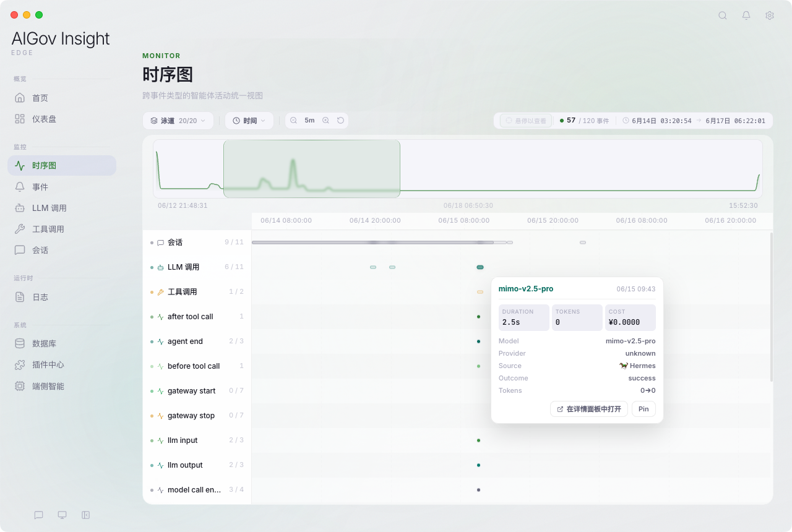Reset the timeline zoom

click(340, 121)
